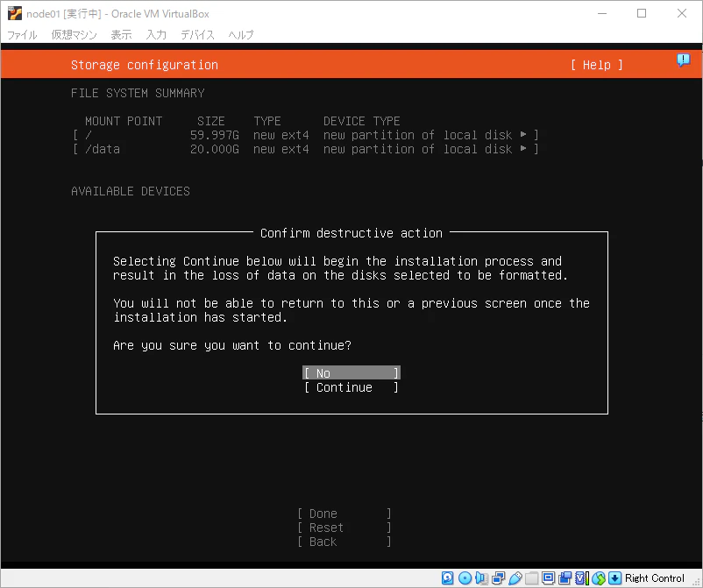
Task: Minimize the VirtualBox window
Action: click(602, 13)
